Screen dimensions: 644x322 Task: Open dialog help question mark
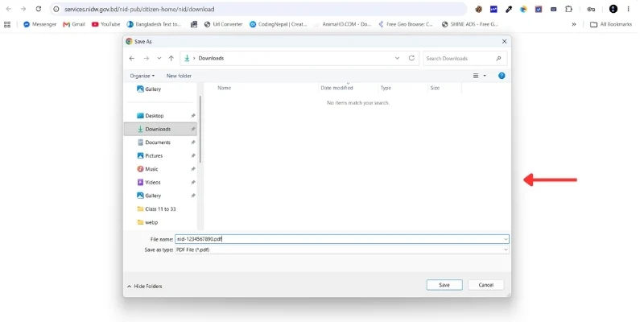coord(502,76)
